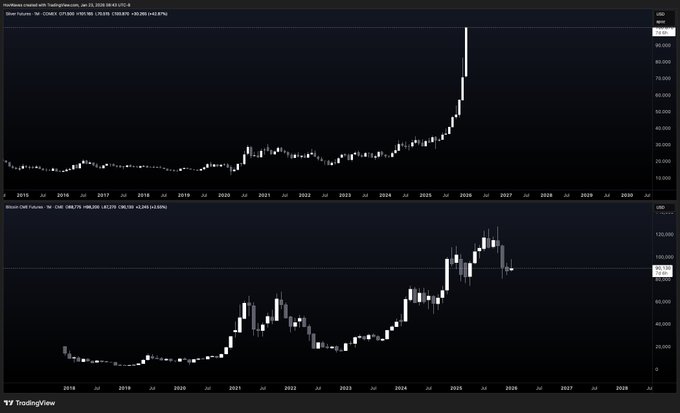
Task: Click the 90.000 label on the silver price scale
Action: click(664, 45)
